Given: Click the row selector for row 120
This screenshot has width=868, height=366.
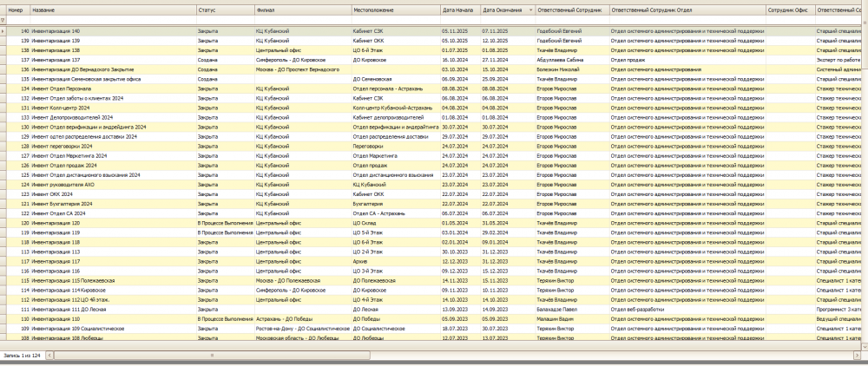Looking at the screenshot, I should click(3, 223).
